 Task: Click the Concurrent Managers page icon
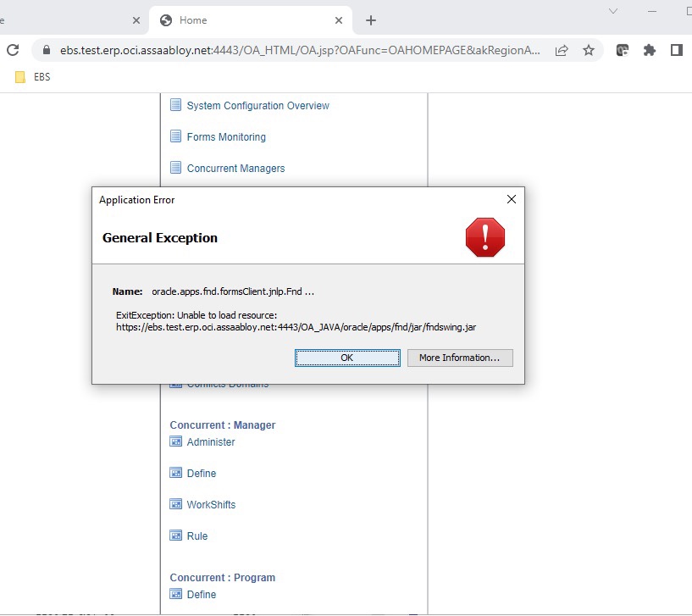(x=176, y=168)
